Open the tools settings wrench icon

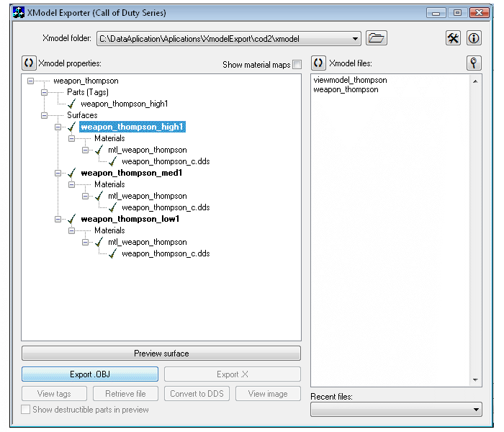pos(453,38)
